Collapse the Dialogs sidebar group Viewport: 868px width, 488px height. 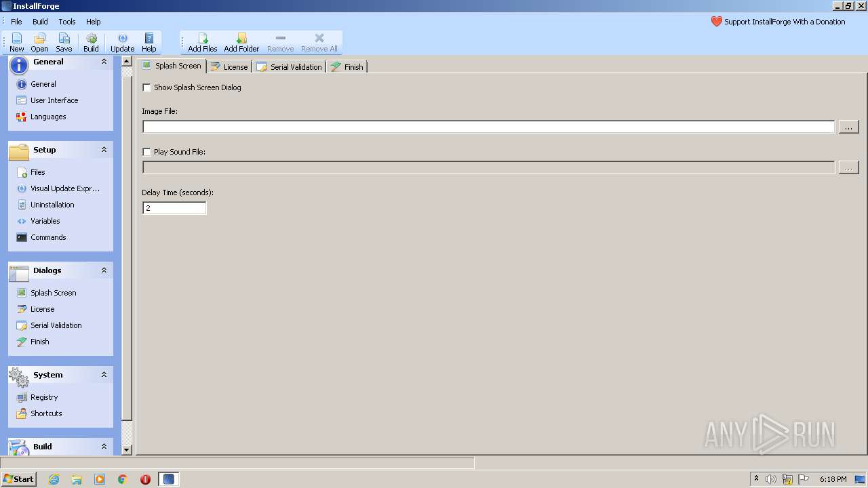[x=104, y=270]
